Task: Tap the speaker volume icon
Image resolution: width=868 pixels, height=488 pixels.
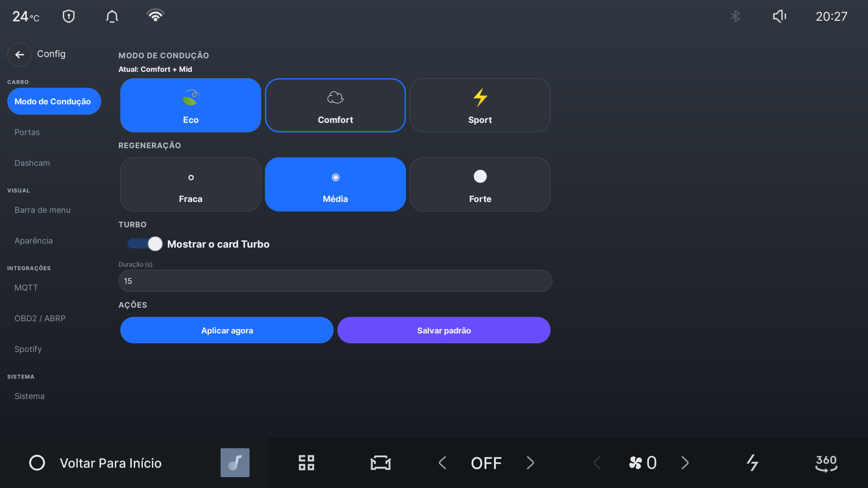Action: [x=779, y=16]
